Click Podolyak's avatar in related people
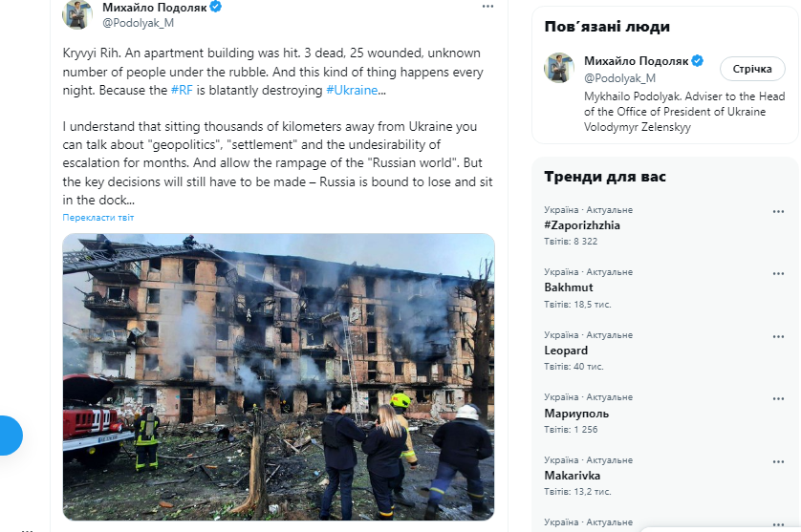Viewport: 801px width, 532px height. tap(559, 68)
